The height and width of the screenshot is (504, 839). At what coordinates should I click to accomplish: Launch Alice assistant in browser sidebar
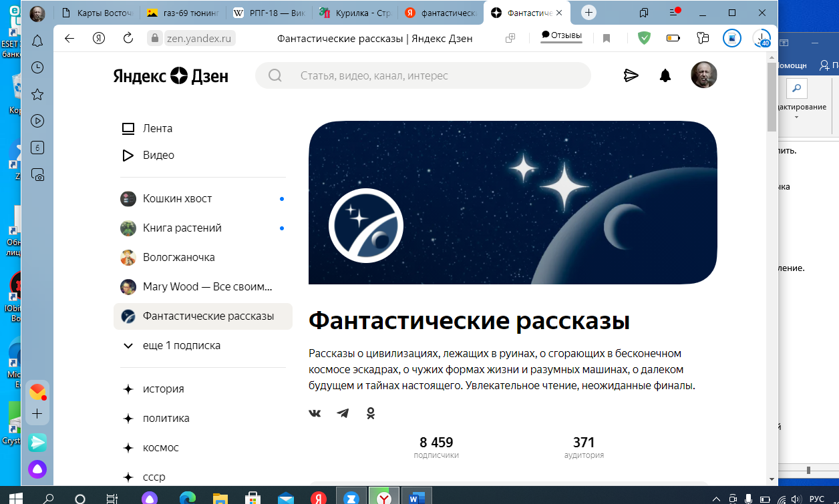pyautogui.click(x=37, y=469)
